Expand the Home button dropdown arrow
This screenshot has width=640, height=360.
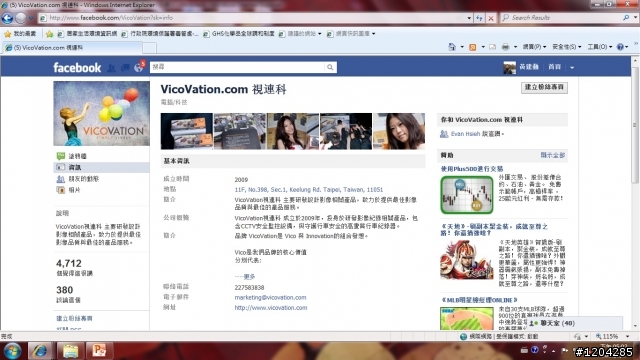(x=462, y=47)
